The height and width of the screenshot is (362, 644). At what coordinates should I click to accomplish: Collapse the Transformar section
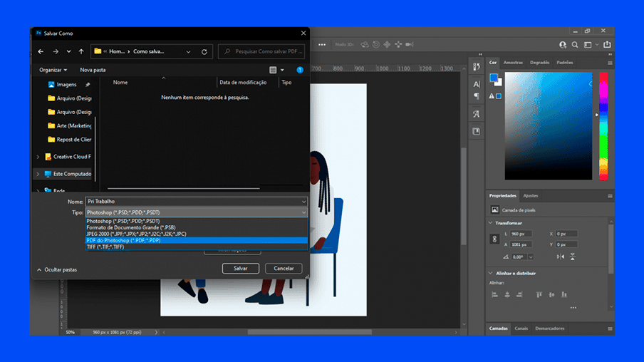coord(490,223)
